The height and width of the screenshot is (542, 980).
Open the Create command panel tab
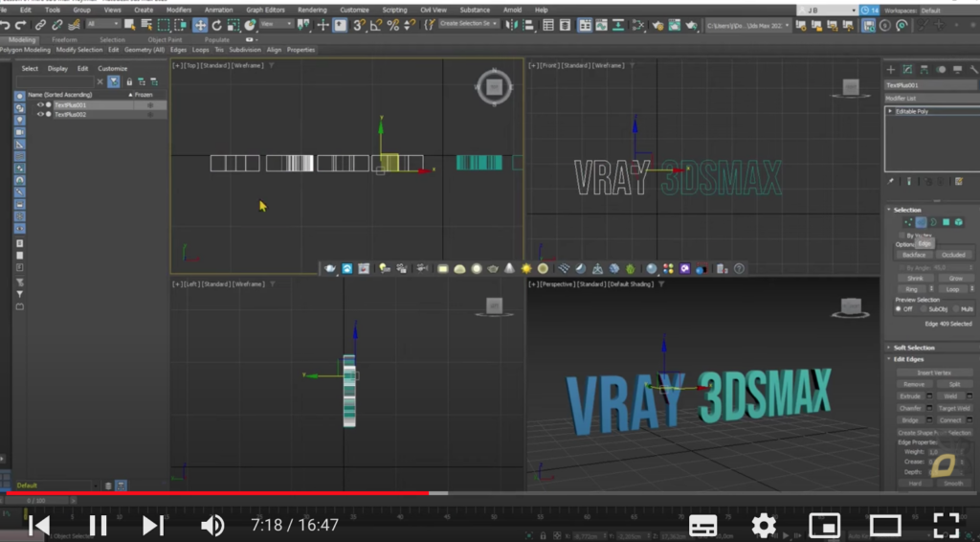click(891, 69)
